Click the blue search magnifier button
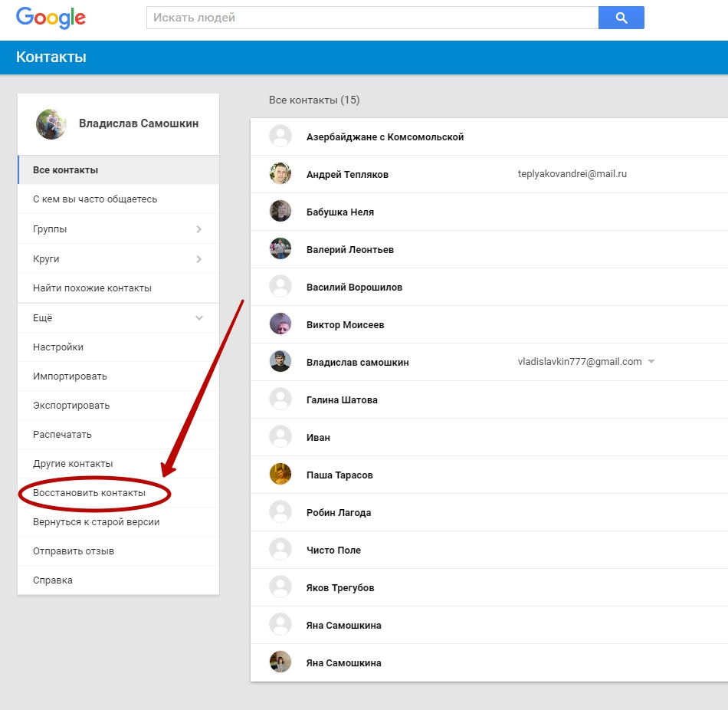Viewport: 728px width, 710px height. 621,18
